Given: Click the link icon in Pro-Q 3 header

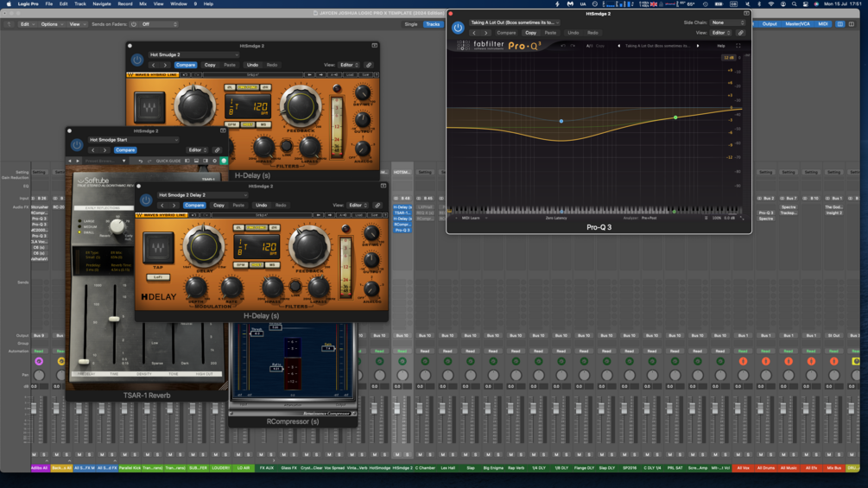Looking at the screenshot, I should [x=741, y=33].
